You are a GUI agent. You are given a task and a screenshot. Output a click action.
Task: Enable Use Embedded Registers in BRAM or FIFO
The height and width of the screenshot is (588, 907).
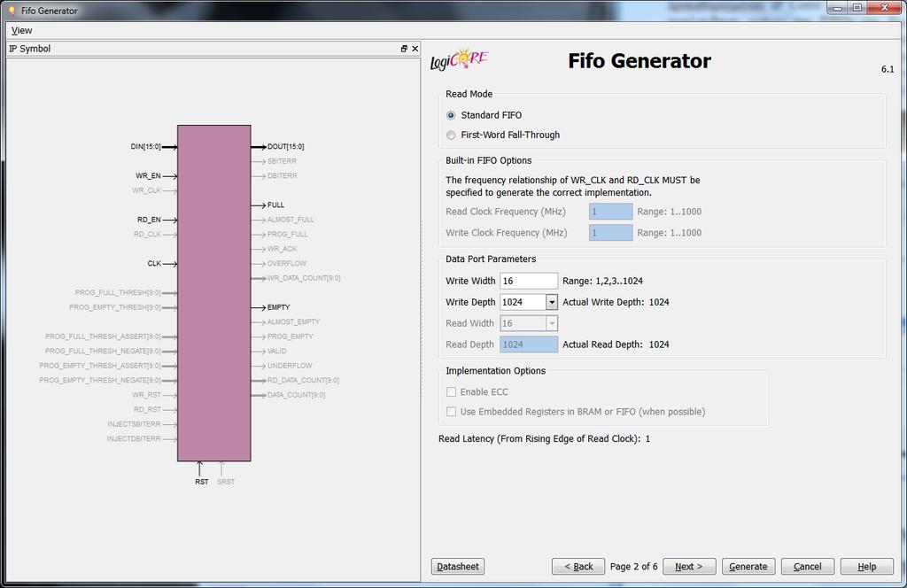coord(451,412)
